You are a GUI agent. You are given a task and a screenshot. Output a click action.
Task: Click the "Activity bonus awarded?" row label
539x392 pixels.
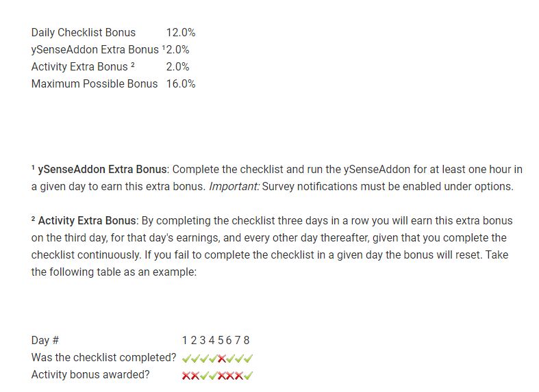[90, 374]
